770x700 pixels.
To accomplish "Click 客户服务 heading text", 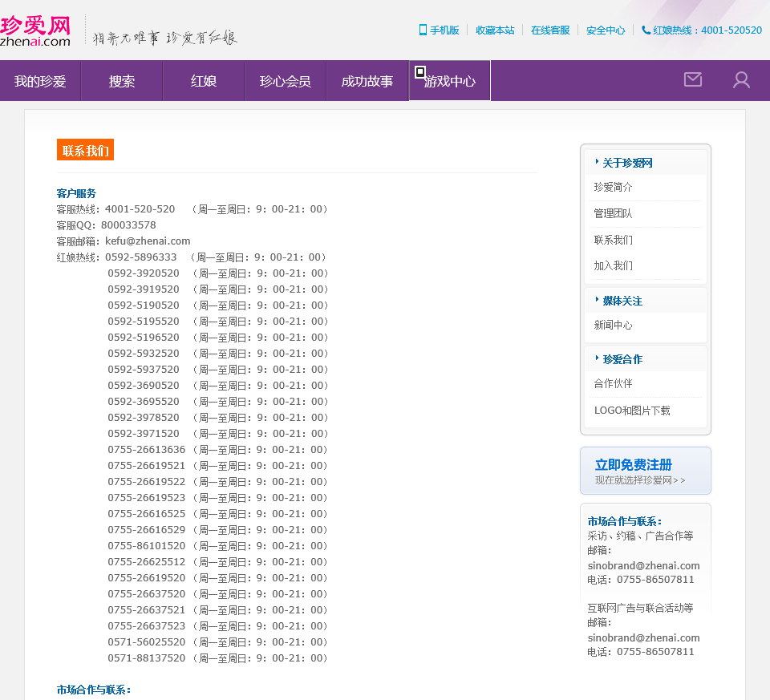I will point(76,193).
